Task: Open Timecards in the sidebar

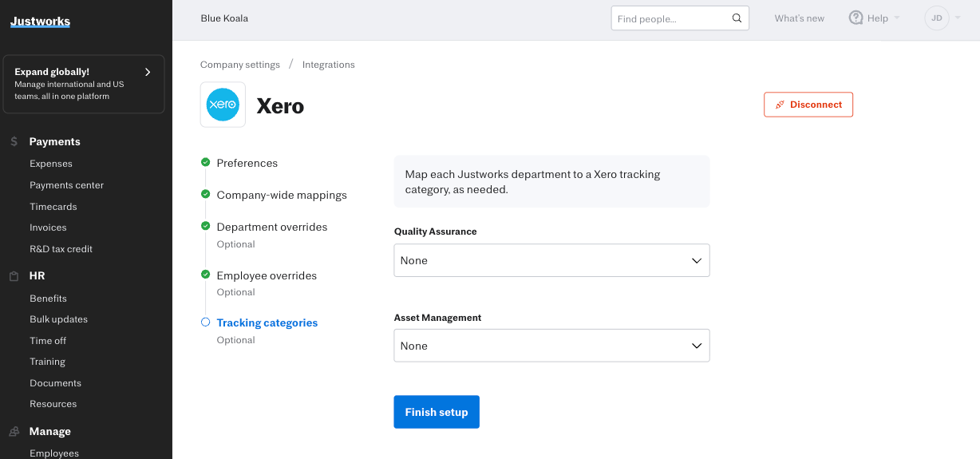Action: pyautogui.click(x=53, y=207)
